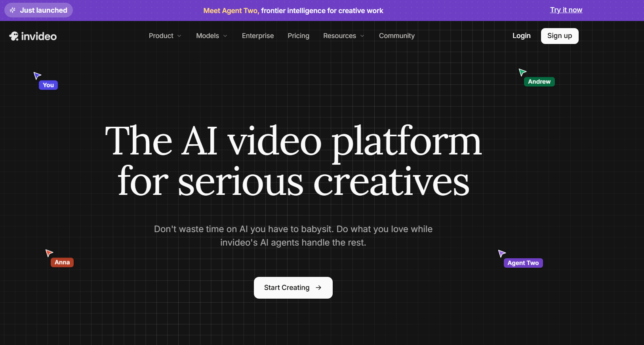Visit the Community page
Viewport: 644px width, 345px height.
click(397, 36)
